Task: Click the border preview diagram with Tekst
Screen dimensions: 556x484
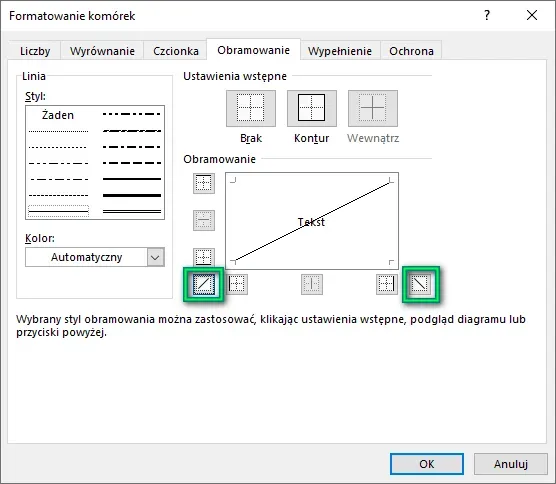Action: click(x=312, y=221)
